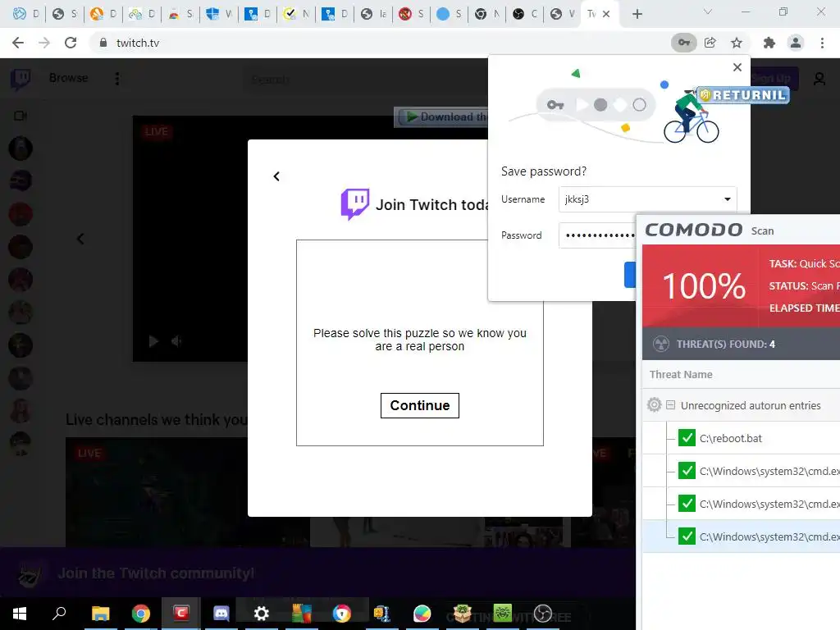Close the active Twitch tab
Viewport: 840px width, 630px height.
tap(606, 14)
